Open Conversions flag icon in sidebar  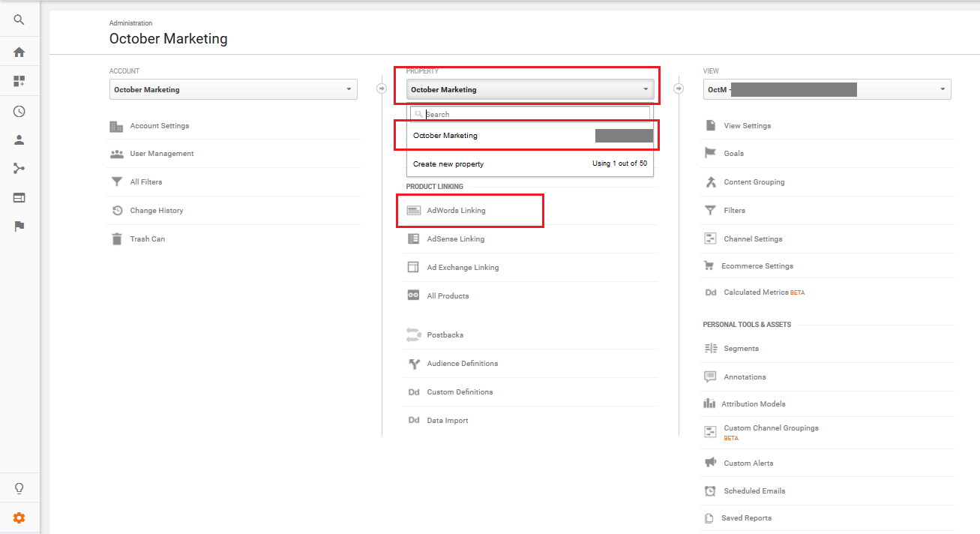19,226
